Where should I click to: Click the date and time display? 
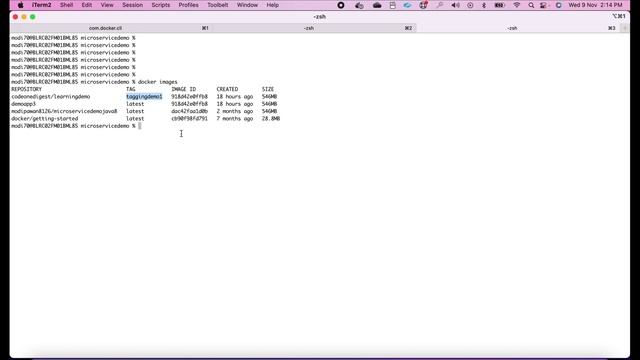click(595, 5)
